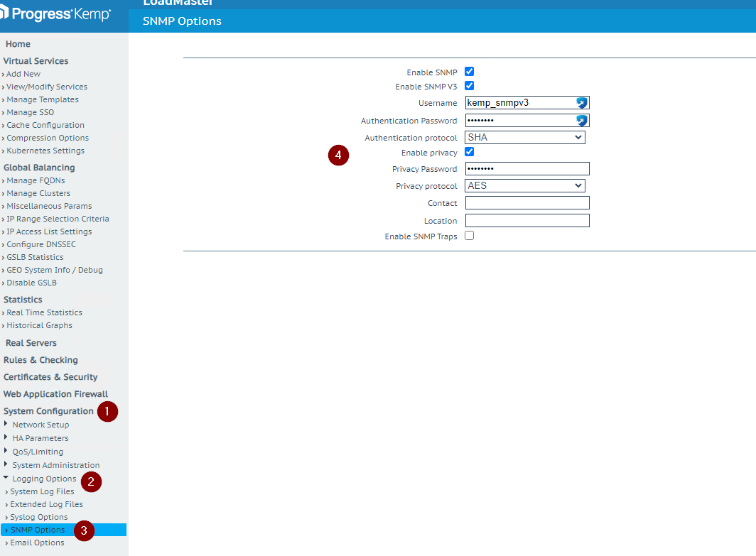Open the System Configuration section

(48, 411)
